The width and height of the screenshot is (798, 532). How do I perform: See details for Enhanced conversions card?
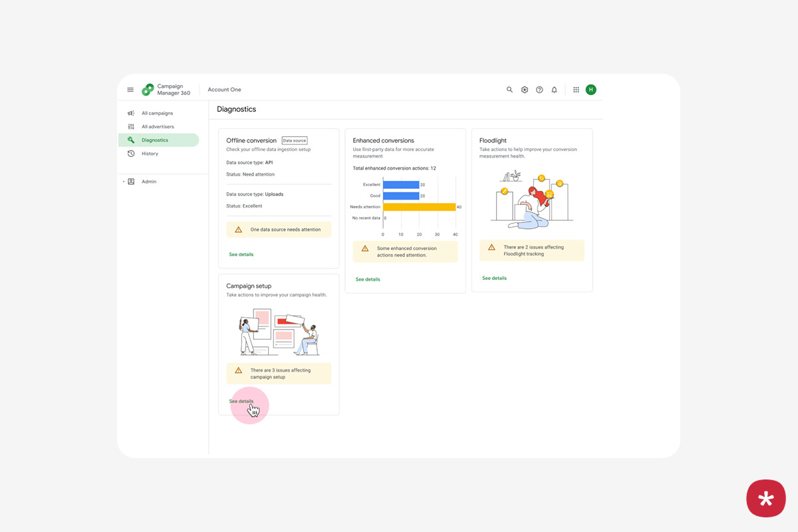[368, 279]
